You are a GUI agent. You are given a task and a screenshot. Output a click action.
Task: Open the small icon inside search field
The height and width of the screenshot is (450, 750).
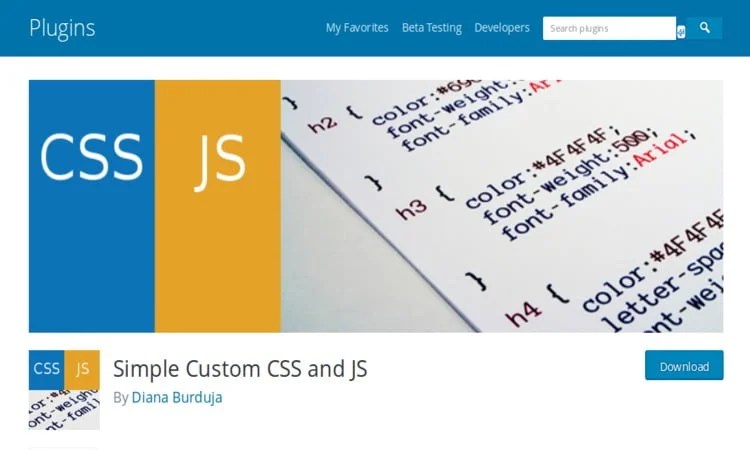click(681, 32)
